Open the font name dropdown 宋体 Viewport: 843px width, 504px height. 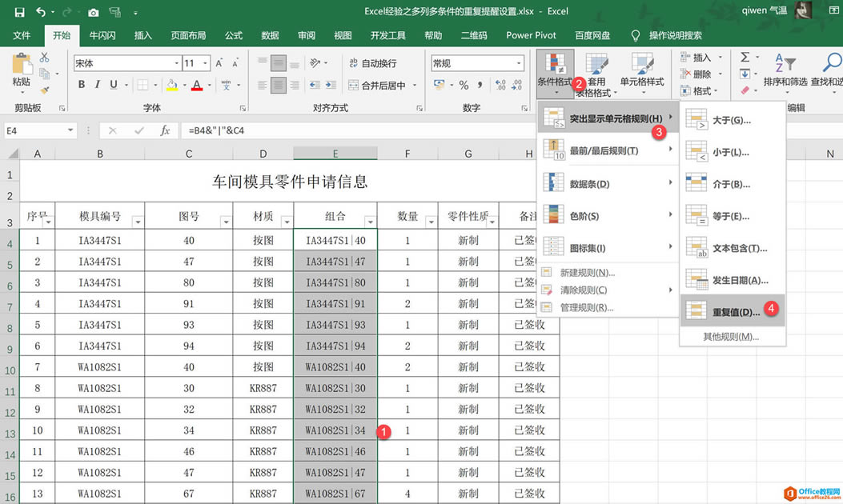(x=176, y=63)
